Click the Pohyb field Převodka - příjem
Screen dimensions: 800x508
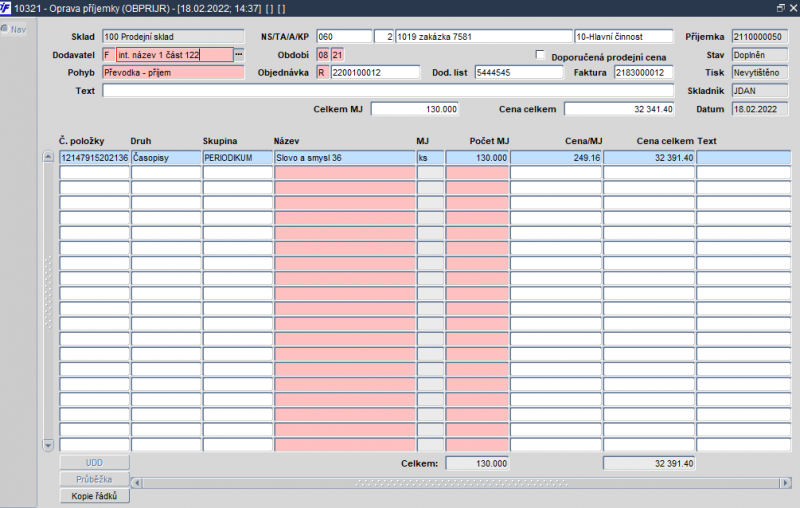pos(173,73)
